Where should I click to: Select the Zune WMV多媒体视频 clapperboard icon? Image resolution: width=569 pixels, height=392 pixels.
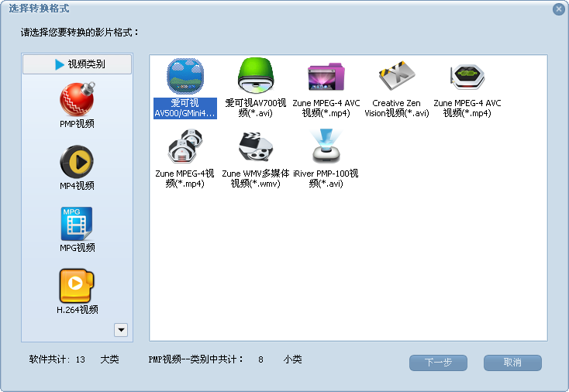[x=256, y=146]
